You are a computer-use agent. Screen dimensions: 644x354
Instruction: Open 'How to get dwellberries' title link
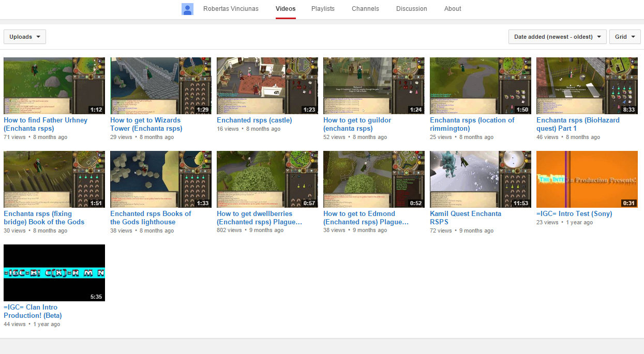coord(260,218)
